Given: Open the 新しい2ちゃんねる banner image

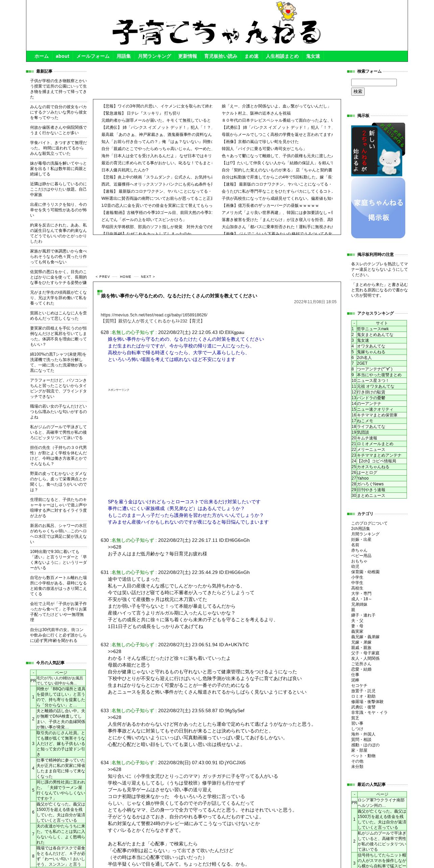Looking at the screenshot, I should 378,149.
